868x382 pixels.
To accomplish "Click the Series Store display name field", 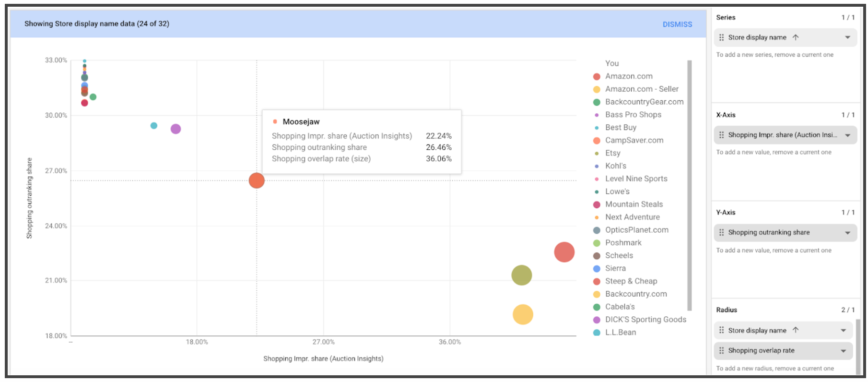I will [786, 37].
